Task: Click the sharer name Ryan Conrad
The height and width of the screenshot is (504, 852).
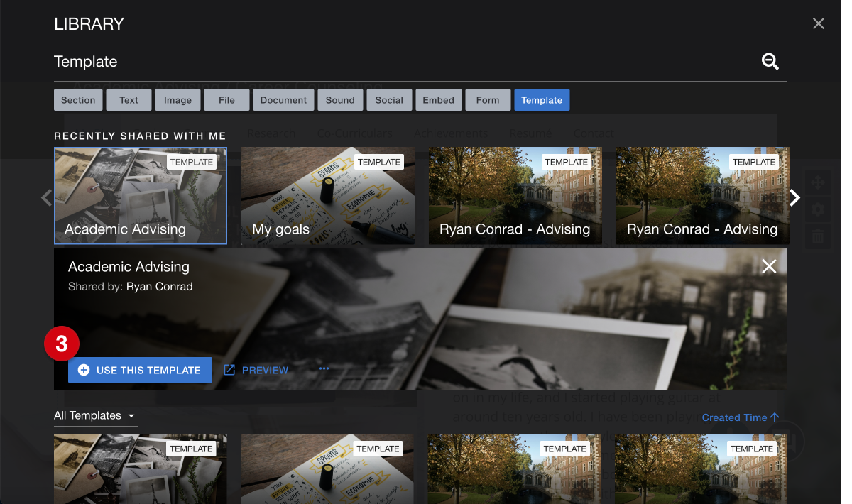Action: (160, 287)
